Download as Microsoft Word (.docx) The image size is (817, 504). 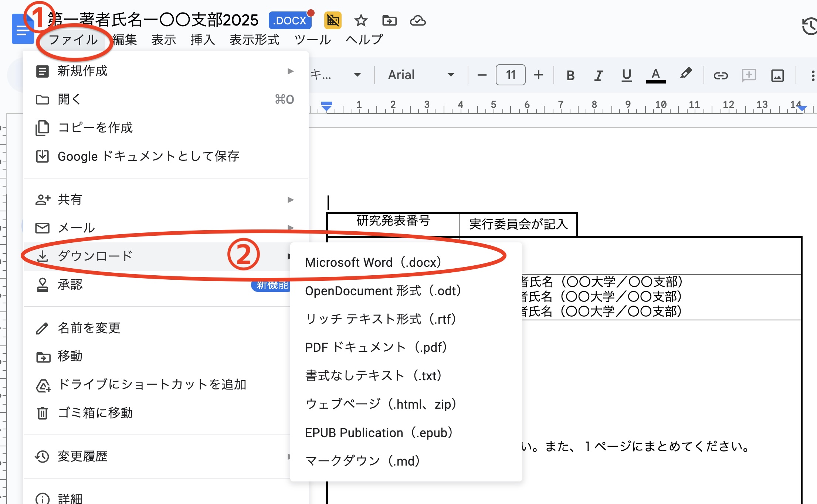(x=406, y=262)
